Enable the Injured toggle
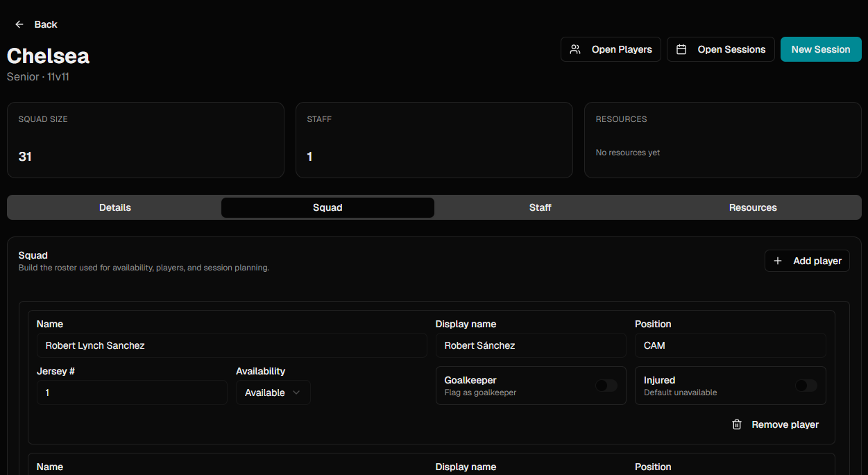 click(x=806, y=386)
